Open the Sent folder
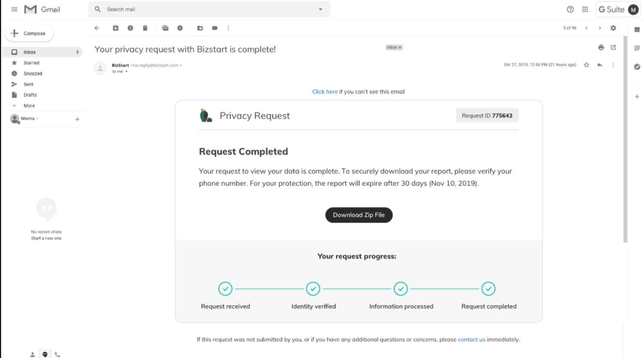Screen dimensions: 644x358 click(28, 84)
